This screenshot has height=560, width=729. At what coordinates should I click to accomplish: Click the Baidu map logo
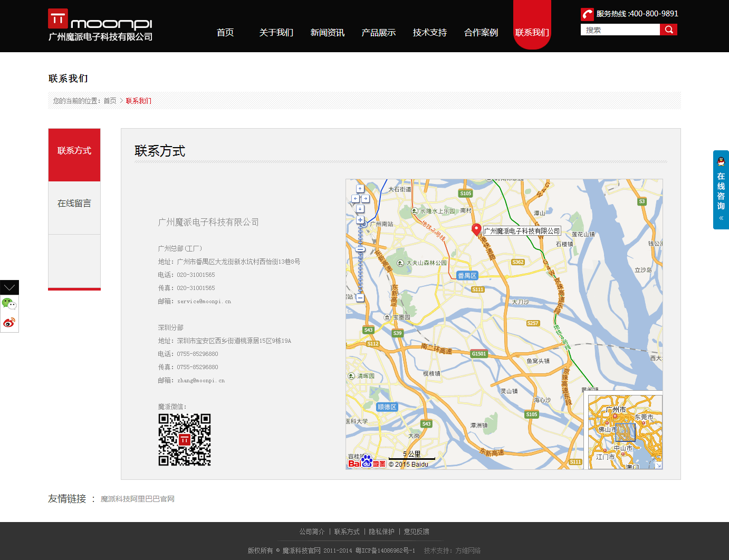click(367, 462)
